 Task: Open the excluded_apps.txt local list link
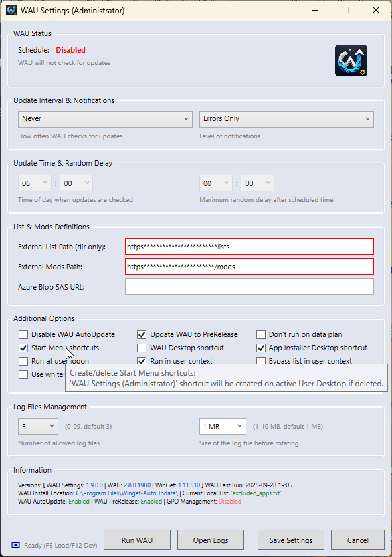[x=256, y=493]
